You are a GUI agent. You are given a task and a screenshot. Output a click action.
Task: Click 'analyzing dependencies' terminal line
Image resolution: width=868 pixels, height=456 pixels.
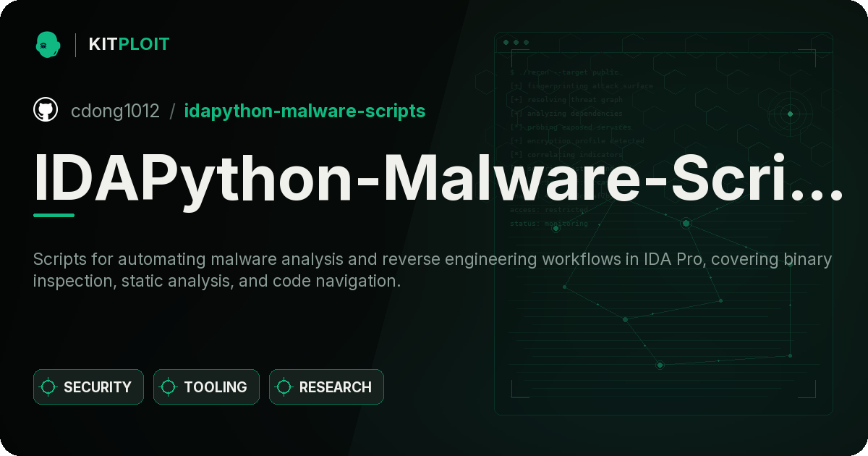(566, 114)
